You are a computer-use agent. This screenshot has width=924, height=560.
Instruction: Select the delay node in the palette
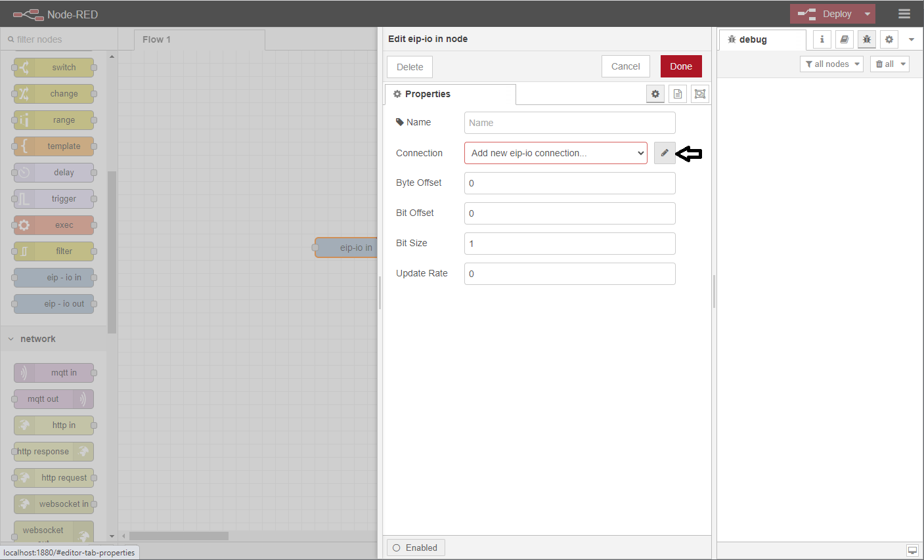point(54,173)
